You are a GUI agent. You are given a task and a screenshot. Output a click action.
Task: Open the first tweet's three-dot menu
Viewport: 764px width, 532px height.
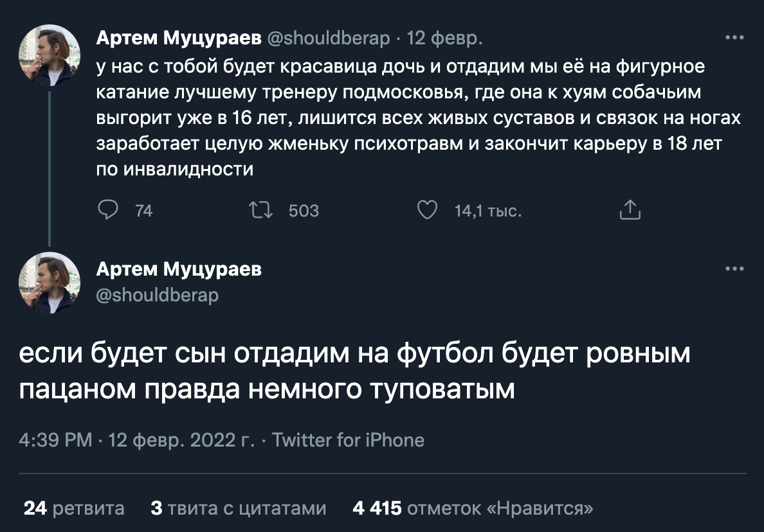click(x=734, y=37)
